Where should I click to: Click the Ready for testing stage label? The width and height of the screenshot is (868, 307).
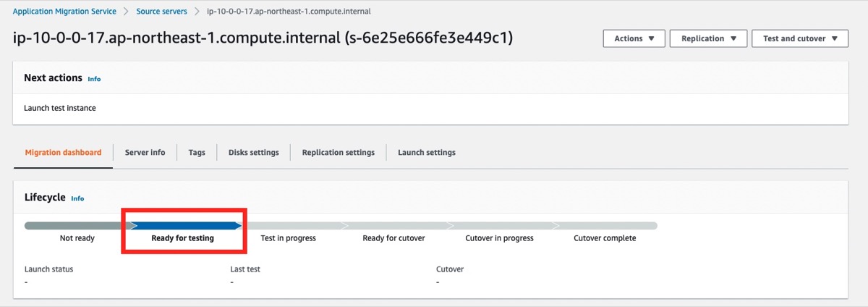click(x=182, y=238)
